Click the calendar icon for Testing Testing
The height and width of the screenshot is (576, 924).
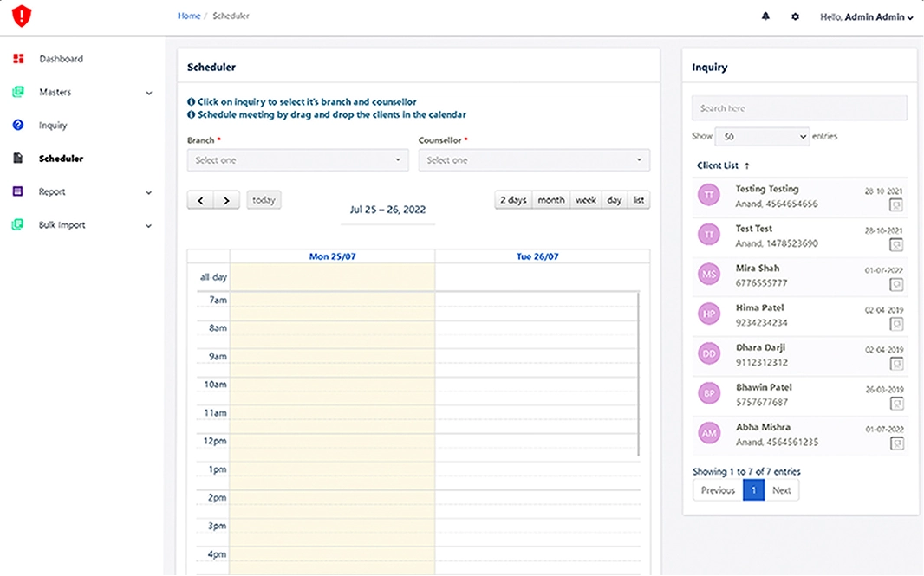(896, 205)
